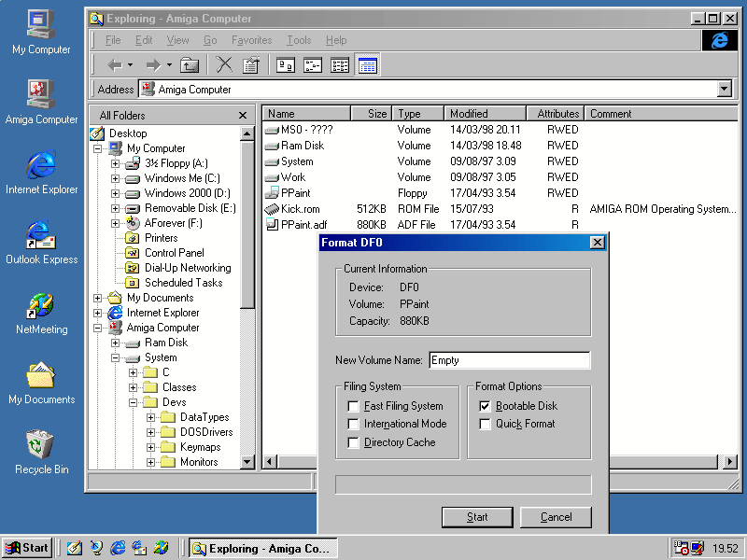Screen dimensions: 747x560
Task: Sort file list by Name column
Action: (306, 113)
